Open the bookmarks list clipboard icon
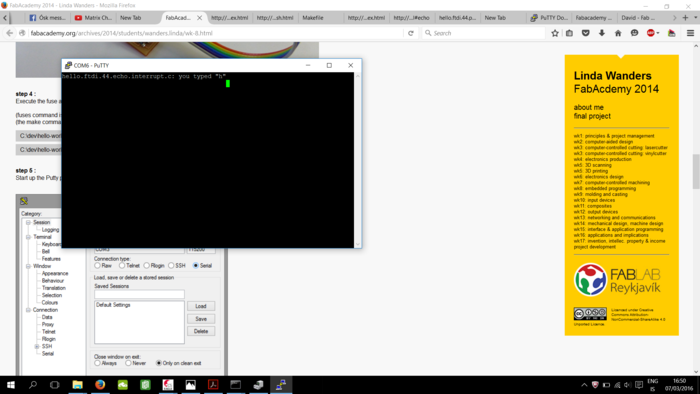The width and height of the screenshot is (700, 394). [570, 33]
